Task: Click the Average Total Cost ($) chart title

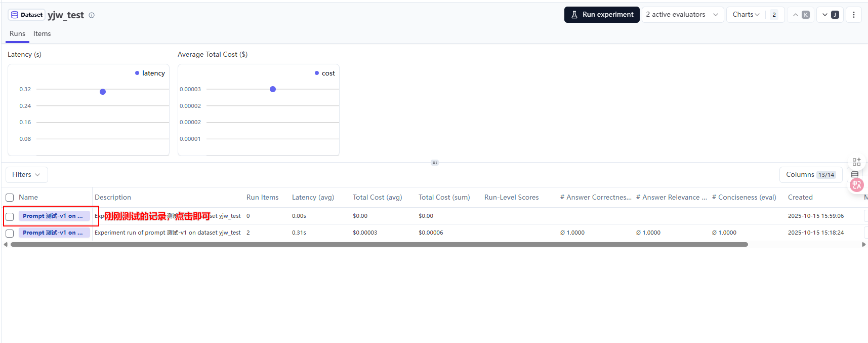Action: (213, 54)
